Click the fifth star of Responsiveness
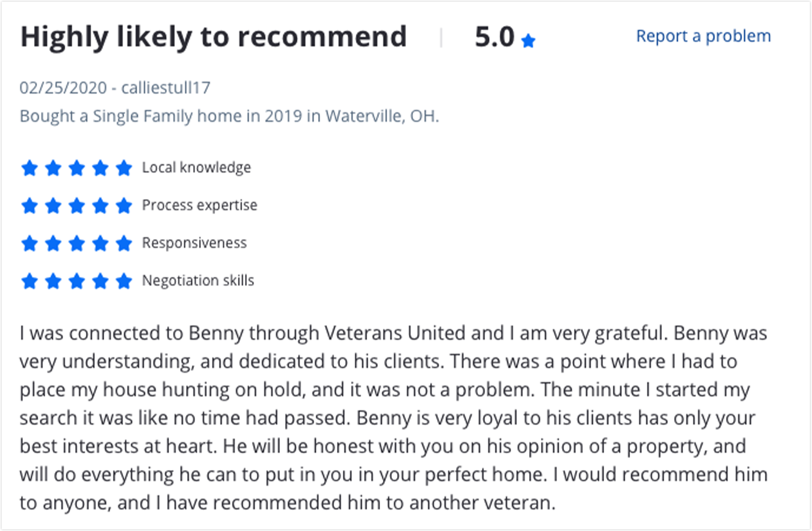 coord(124,243)
